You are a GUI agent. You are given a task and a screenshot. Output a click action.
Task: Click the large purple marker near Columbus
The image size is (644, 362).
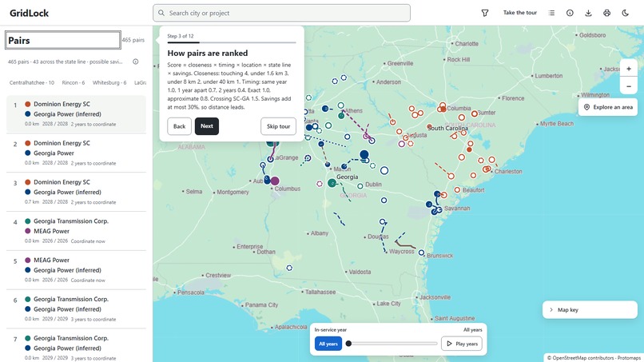tap(275, 181)
